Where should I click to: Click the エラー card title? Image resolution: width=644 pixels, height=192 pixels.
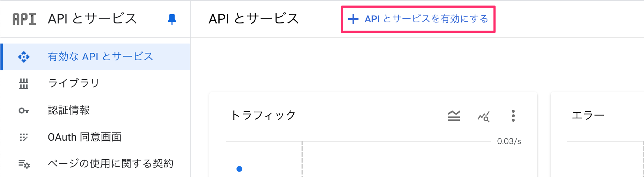pyautogui.click(x=588, y=115)
